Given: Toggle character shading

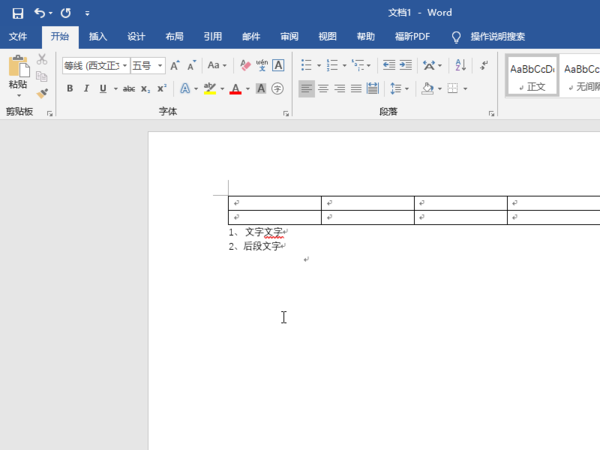Looking at the screenshot, I should coord(261,89).
